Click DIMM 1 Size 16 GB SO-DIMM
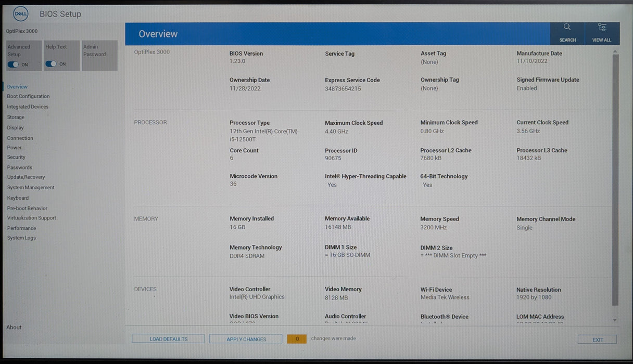 pos(348,255)
